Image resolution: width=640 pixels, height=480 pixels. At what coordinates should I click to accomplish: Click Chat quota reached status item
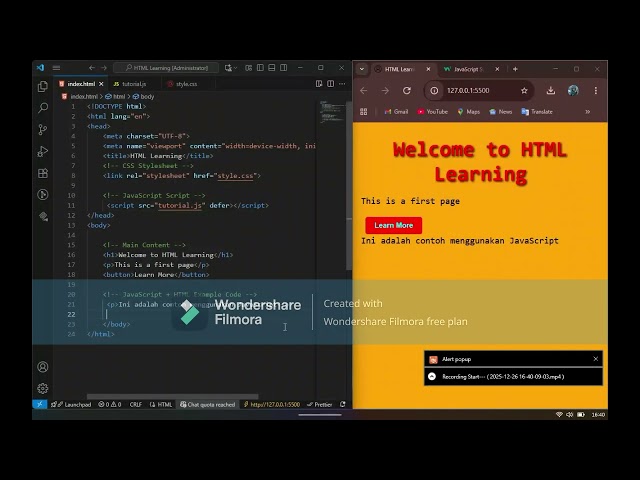208,404
